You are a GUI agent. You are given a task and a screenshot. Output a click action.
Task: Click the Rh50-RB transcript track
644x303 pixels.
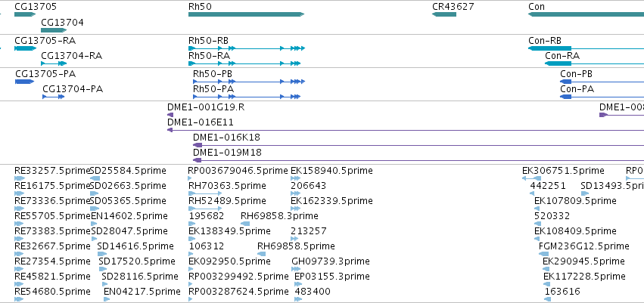(x=247, y=48)
